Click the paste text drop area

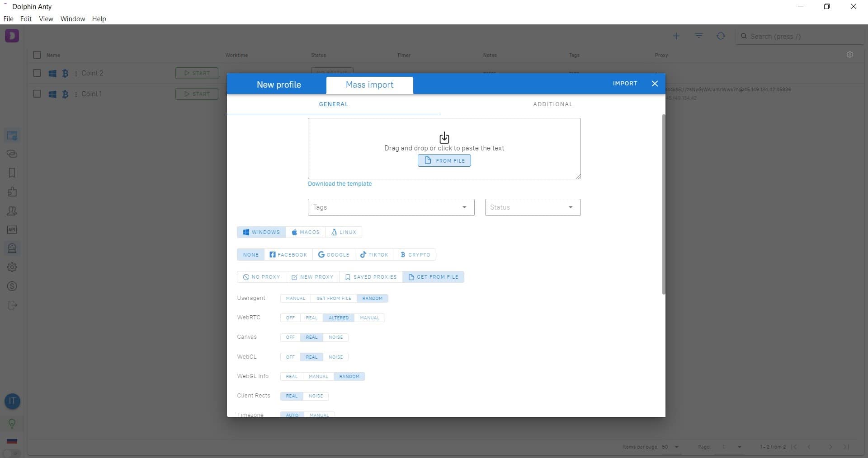pos(444,149)
